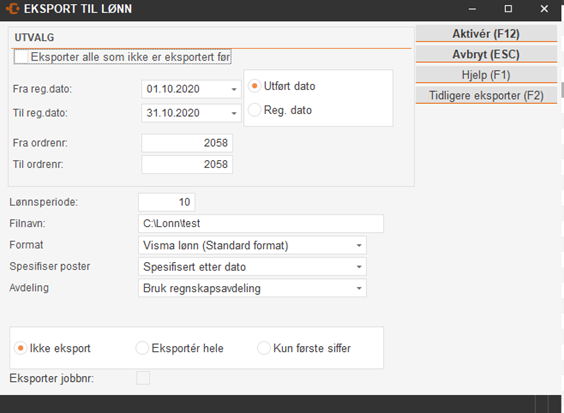Choose the 'Reg. dato' radio option
The height and width of the screenshot is (413, 564).
(255, 110)
